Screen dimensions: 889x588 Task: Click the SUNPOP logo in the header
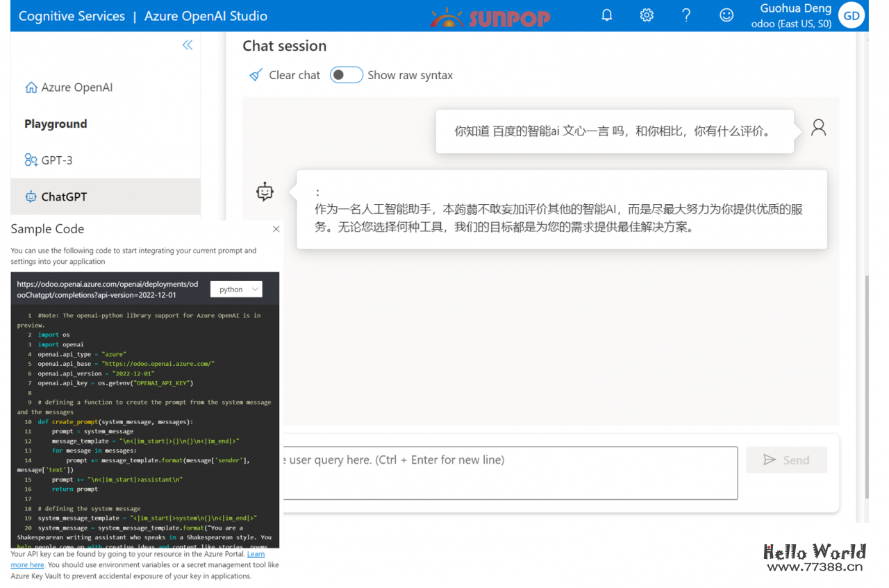490,17
